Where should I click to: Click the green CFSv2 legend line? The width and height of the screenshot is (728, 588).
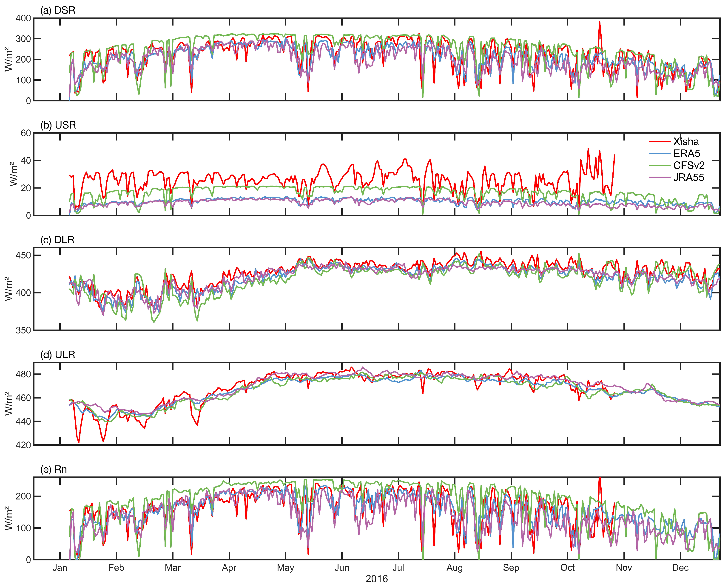point(660,165)
